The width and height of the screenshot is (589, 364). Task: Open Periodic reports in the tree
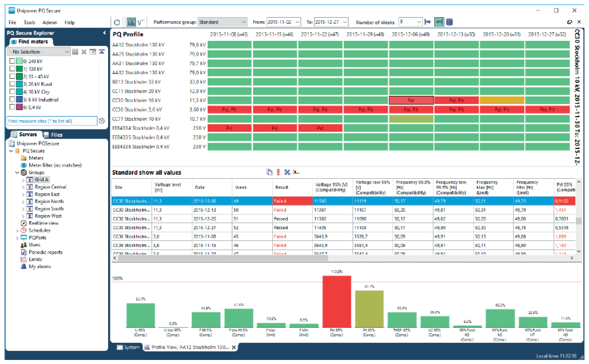coord(45,252)
